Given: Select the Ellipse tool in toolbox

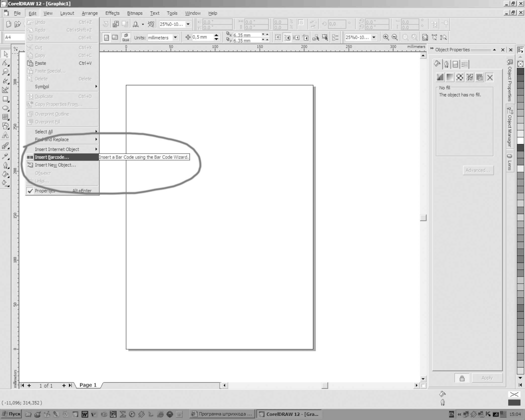Looking at the screenshot, I should tap(6, 108).
